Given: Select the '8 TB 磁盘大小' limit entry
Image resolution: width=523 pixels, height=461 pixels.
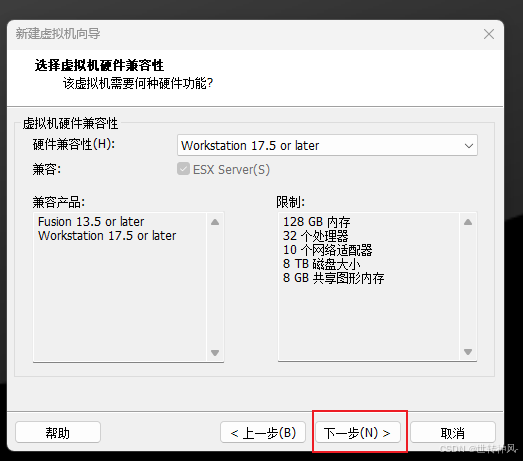Looking at the screenshot, I should coord(321,264).
